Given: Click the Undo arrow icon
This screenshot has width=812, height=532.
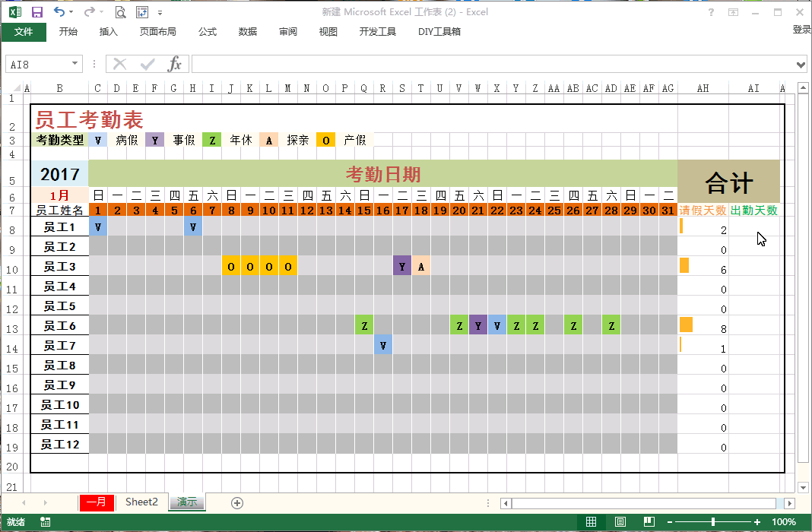Looking at the screenshot, I should tap(59, 12).
